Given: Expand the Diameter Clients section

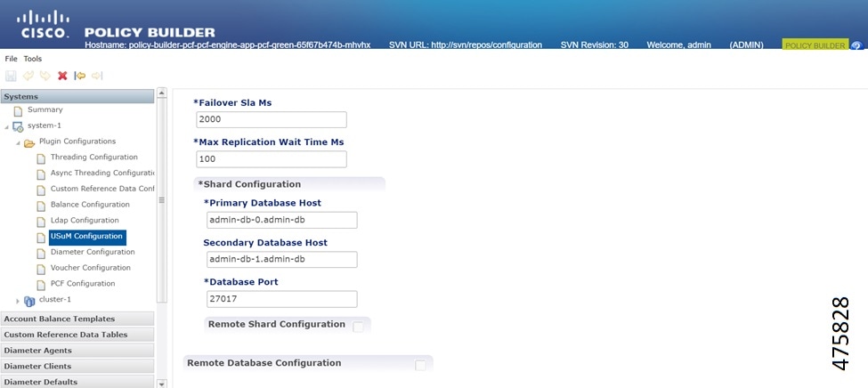Looking at the screenshot, I should (x=77, y=367).
